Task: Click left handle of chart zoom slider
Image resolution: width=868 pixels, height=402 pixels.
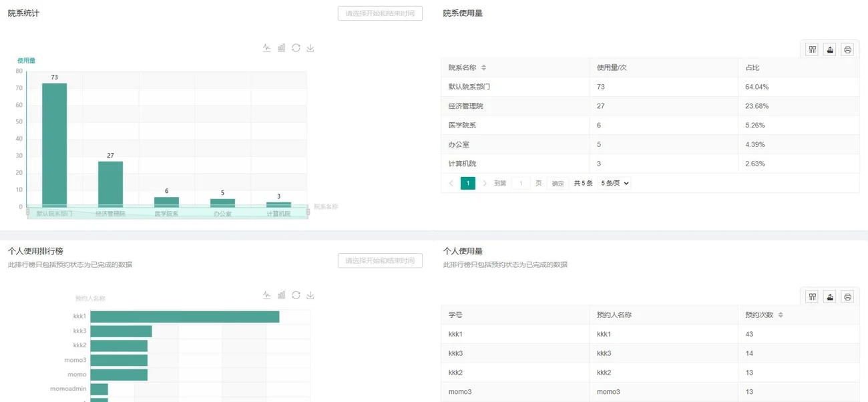Action: [x=27, y=212]
